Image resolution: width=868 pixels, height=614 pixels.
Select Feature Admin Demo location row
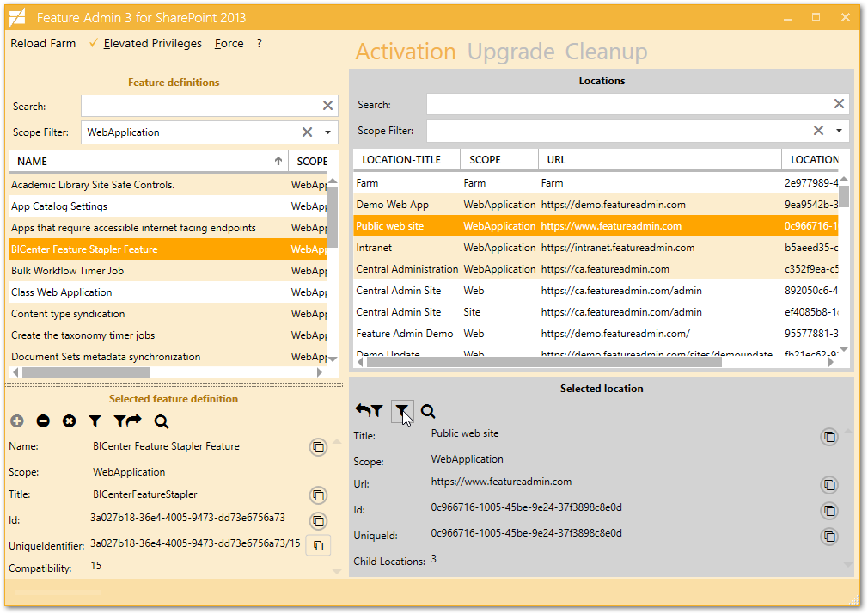596,334
